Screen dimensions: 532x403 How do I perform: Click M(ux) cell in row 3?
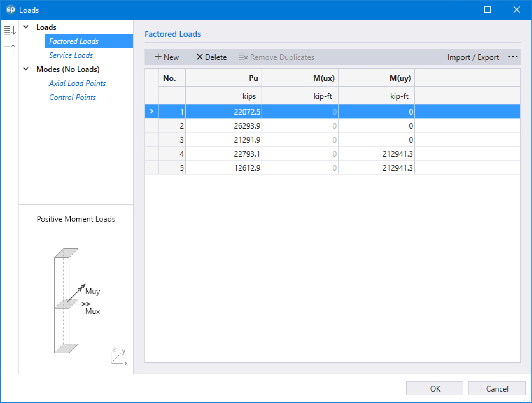pyautogui.click(x=300, y=139)
